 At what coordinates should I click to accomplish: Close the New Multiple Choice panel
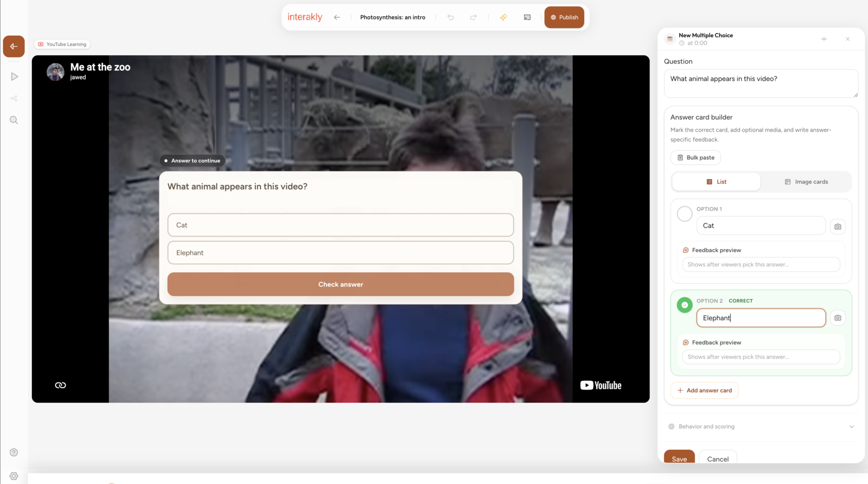tap(848, 39)
